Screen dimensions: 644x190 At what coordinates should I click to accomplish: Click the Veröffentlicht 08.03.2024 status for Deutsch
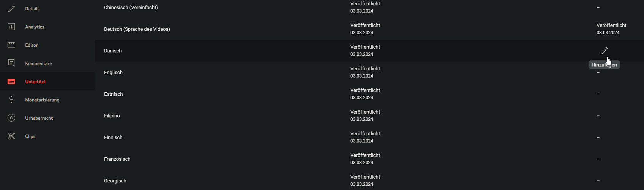[611, 29]
